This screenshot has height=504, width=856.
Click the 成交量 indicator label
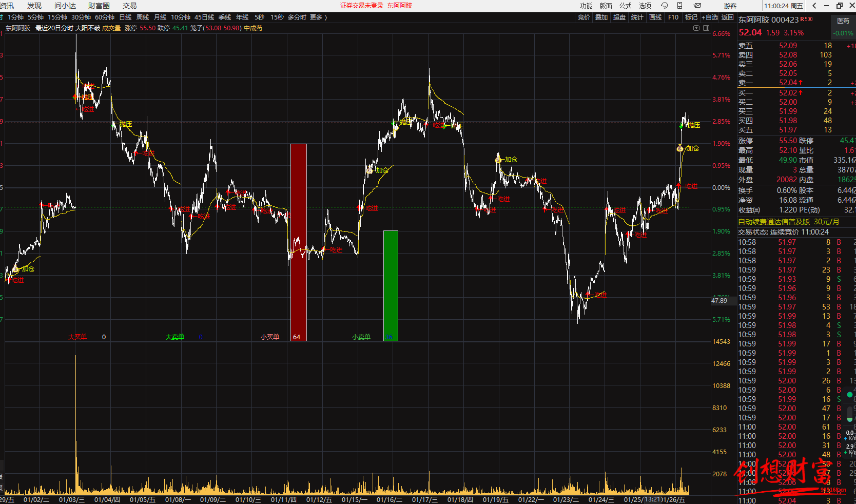(x=111, y=28)
